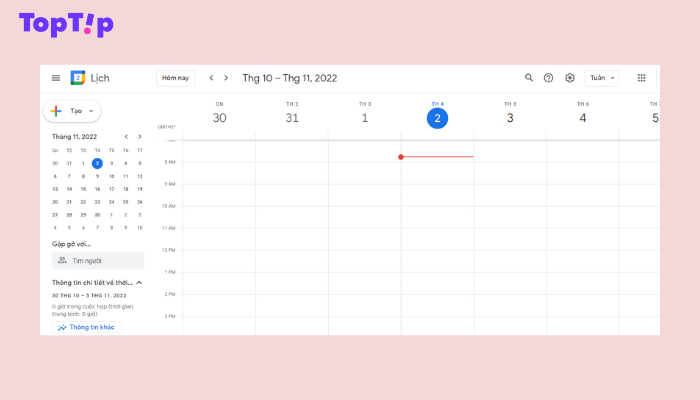This screenshot has width=700, height=400.
Task: Select day 30 in the week header
Action: 219,118
